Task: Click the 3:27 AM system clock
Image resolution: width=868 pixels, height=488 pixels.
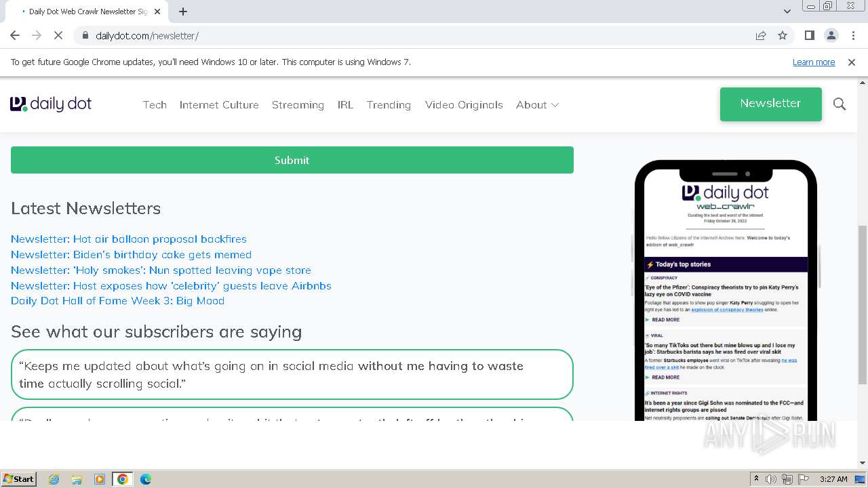Action: tap(833, 479)
